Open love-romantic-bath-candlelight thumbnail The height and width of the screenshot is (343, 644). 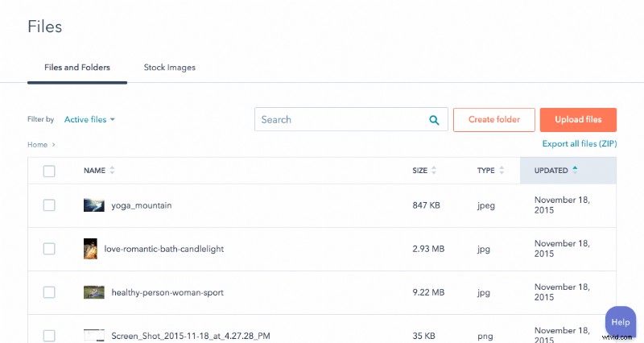(x=90, y=249)
